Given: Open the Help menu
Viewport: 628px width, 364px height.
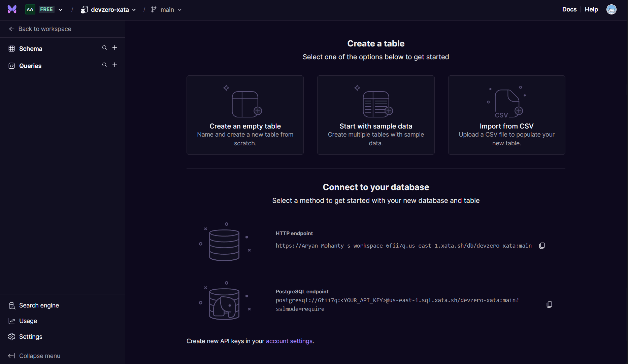Looking at the screenshot, I should pyautogui.click(x=591, y=9).
